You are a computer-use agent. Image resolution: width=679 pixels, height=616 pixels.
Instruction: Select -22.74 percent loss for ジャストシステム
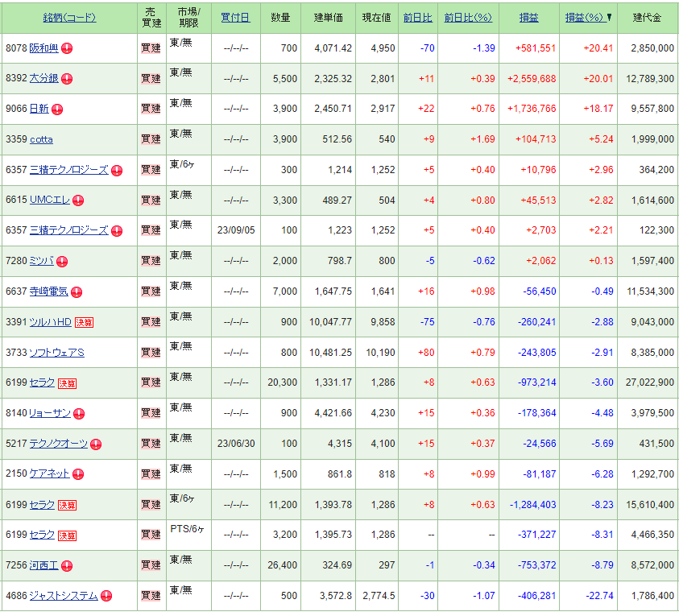click(599, 596)
